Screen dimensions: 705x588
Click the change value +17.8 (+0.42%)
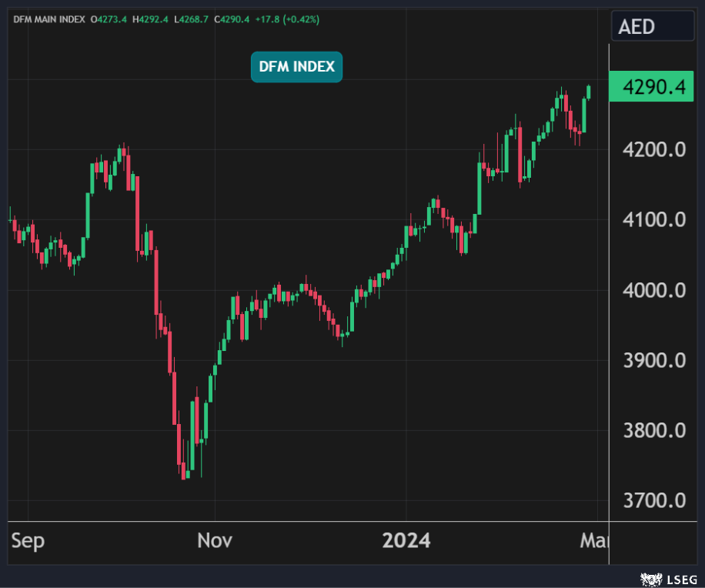click(286, 18)
